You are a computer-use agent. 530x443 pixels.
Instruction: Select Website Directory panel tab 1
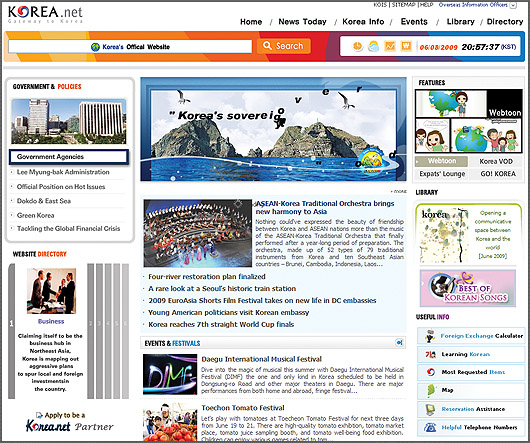[11, 331]
